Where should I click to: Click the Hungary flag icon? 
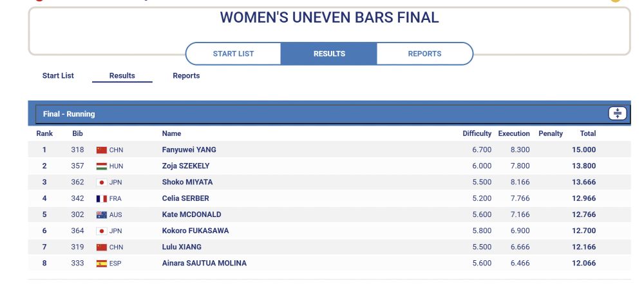coord(102,166)
